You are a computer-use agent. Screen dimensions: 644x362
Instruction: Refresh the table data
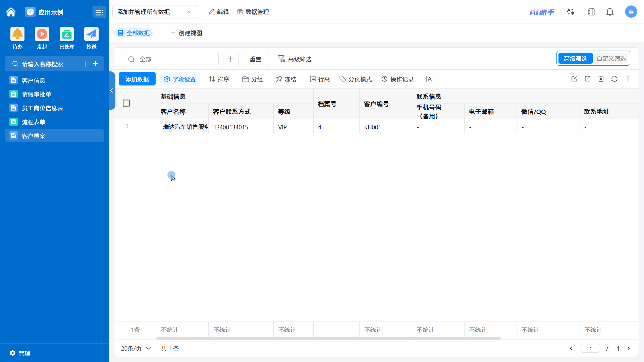coord(614,79)
